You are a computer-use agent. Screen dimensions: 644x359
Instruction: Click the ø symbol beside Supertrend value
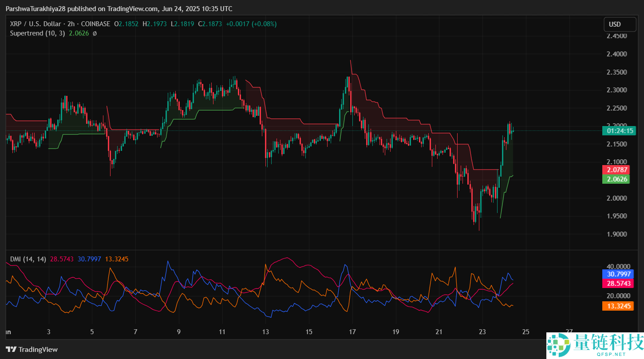pyautogui.click(x=95, y=33)
